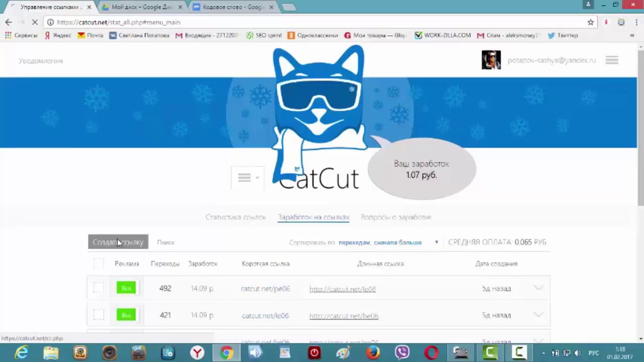
Task: Click the browser back arrow
Action: tap(9, 22)
